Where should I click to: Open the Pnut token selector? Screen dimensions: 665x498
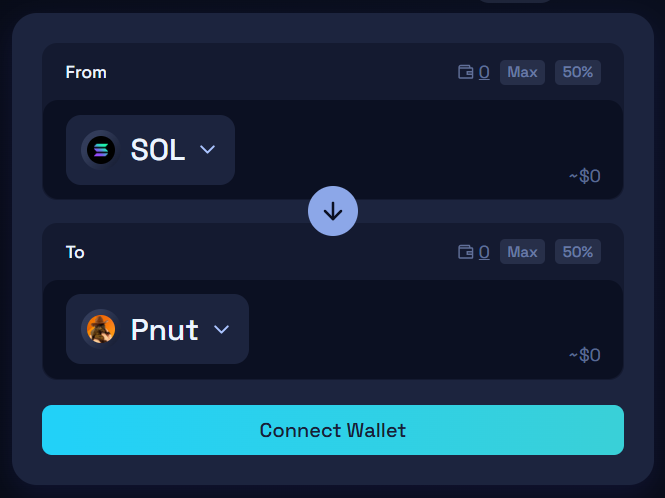tap(157, 329)
